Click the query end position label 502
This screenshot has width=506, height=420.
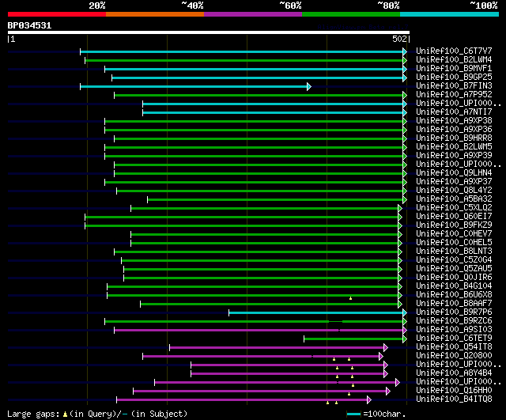point(399,39)
